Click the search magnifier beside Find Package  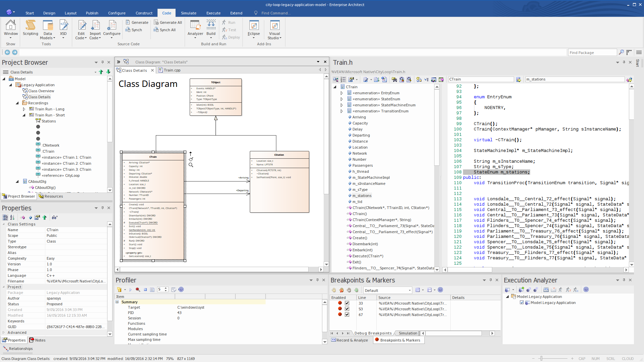tap(621, 52)
